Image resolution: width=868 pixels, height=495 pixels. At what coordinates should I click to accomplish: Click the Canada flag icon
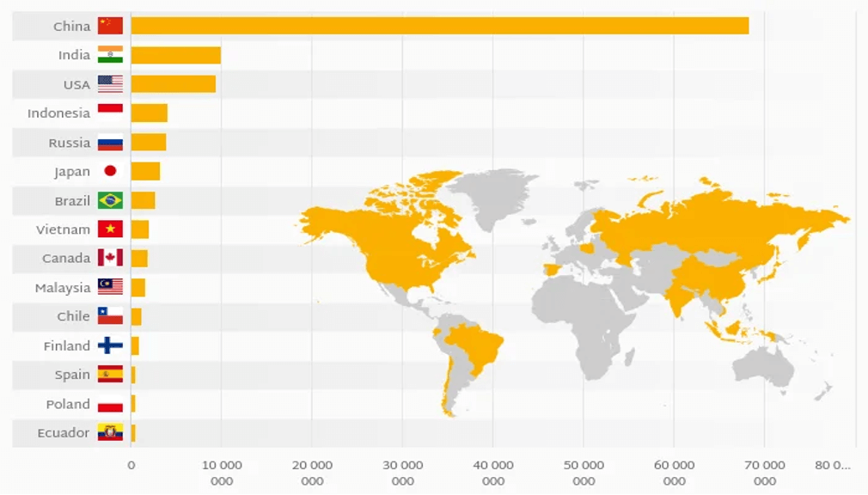(x=110, y=258)
